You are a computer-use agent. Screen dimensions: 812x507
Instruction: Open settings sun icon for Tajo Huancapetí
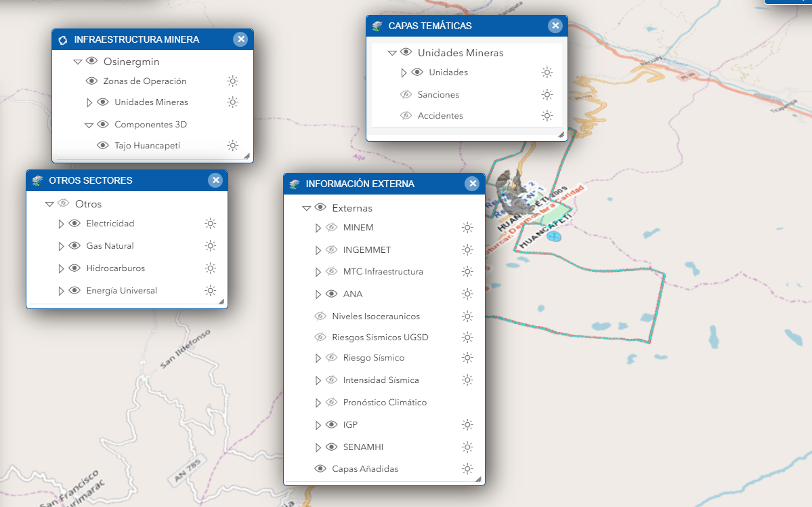[233, 146]
